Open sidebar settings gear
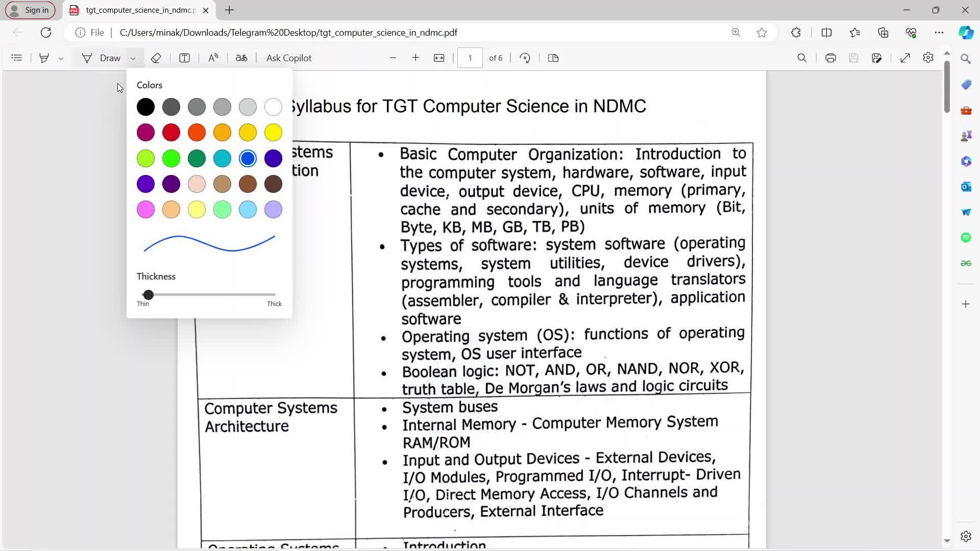 966,536
